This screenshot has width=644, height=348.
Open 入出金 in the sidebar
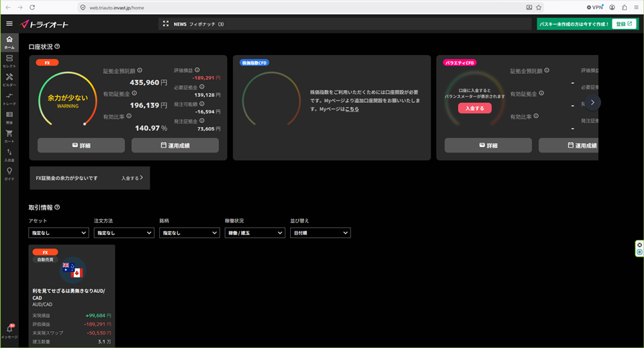tap(9, 155)
